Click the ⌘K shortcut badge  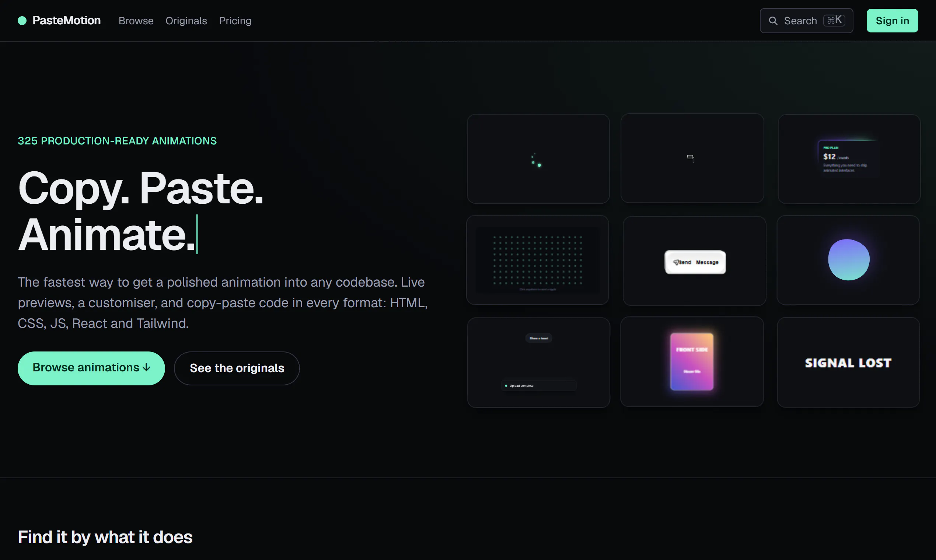(834, 20)
